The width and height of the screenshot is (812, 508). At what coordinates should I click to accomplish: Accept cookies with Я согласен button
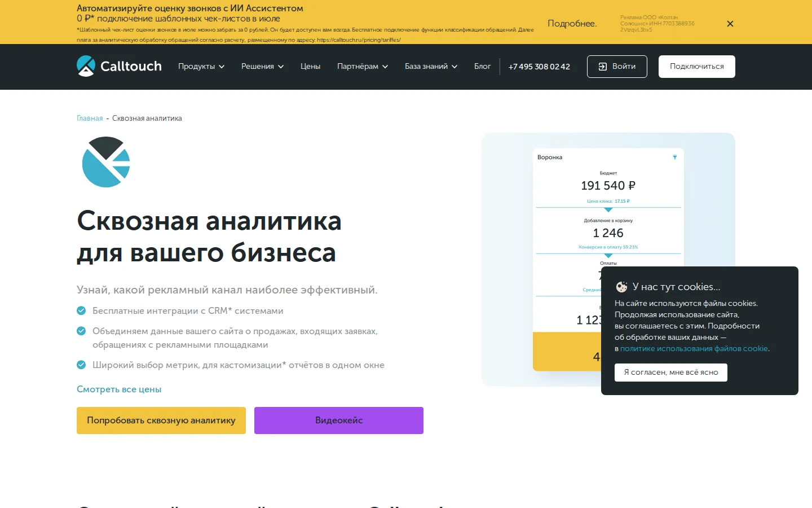click(x=671, y=373)
